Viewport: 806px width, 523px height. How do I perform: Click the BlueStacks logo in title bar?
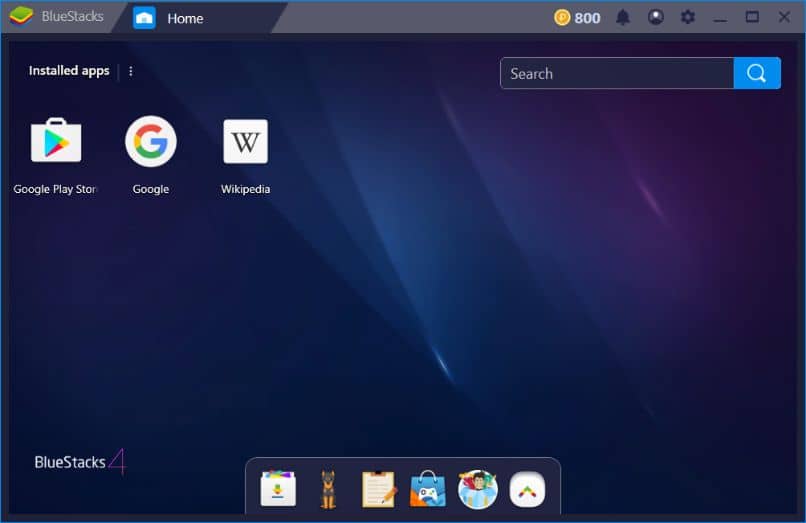21,16
